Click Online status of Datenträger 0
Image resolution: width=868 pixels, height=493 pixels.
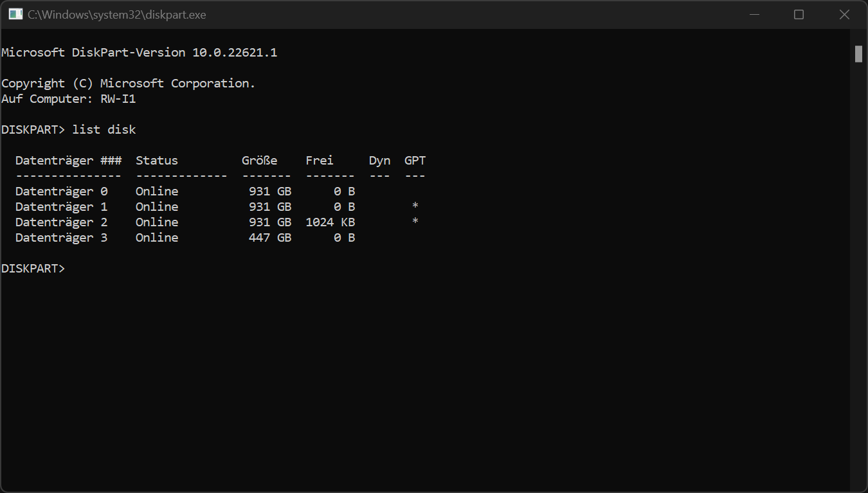pyautogui.click(x=157, y=192)
